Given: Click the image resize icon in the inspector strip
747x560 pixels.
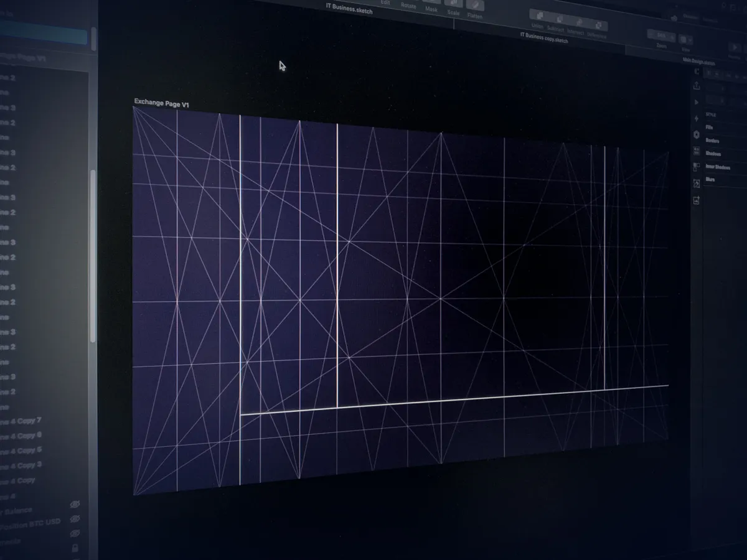Looking at the screenshot, I should [x=697, y=184].
